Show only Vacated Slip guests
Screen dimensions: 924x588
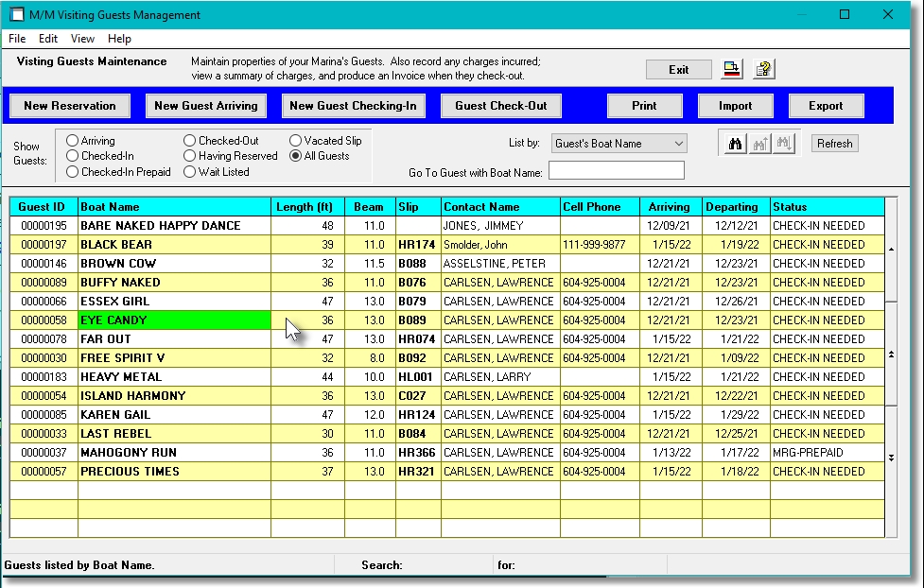click(296, 141)
